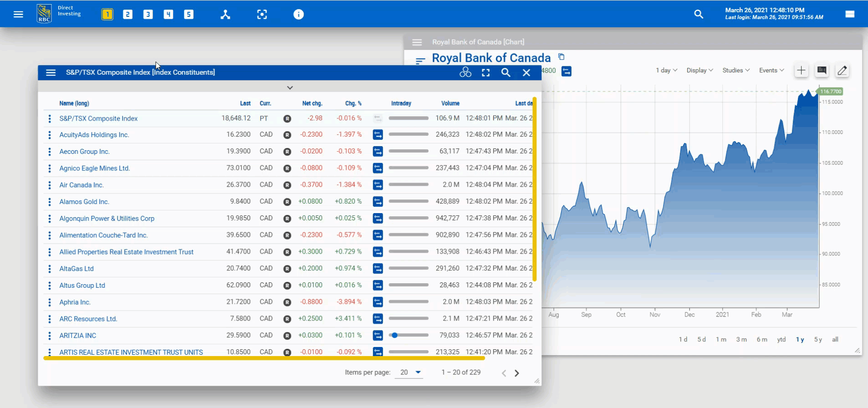
Task: Open the Index Constituents window menu
Action: point(51,72)
